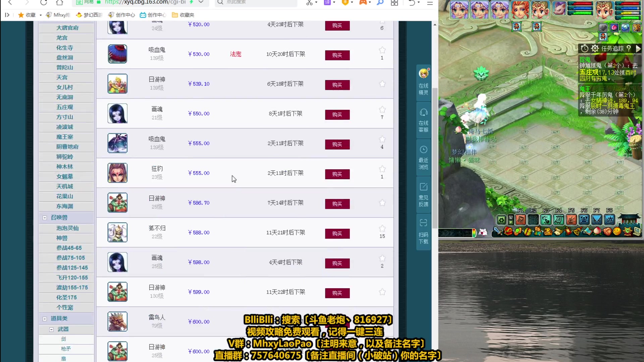The height and width of the screenshot is (362, 644).
Task: Open the scissors screenshot tool dropdown
Action: pos(316,3)
